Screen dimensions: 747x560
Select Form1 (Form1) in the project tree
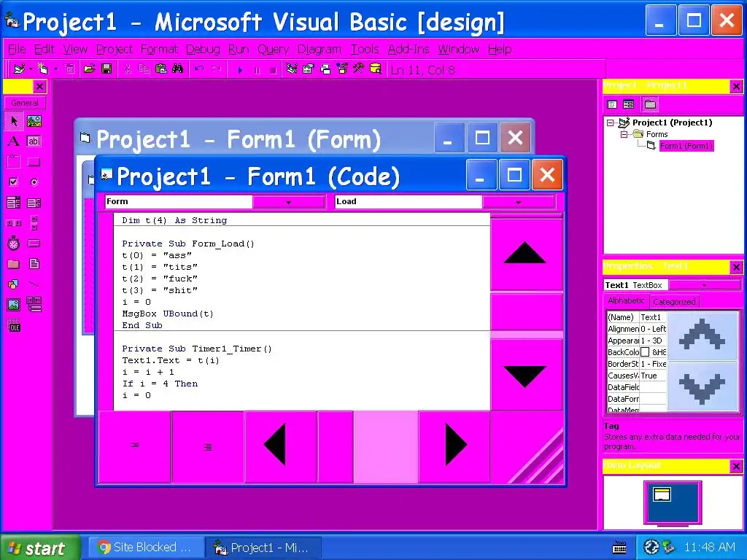click(686, 146)
